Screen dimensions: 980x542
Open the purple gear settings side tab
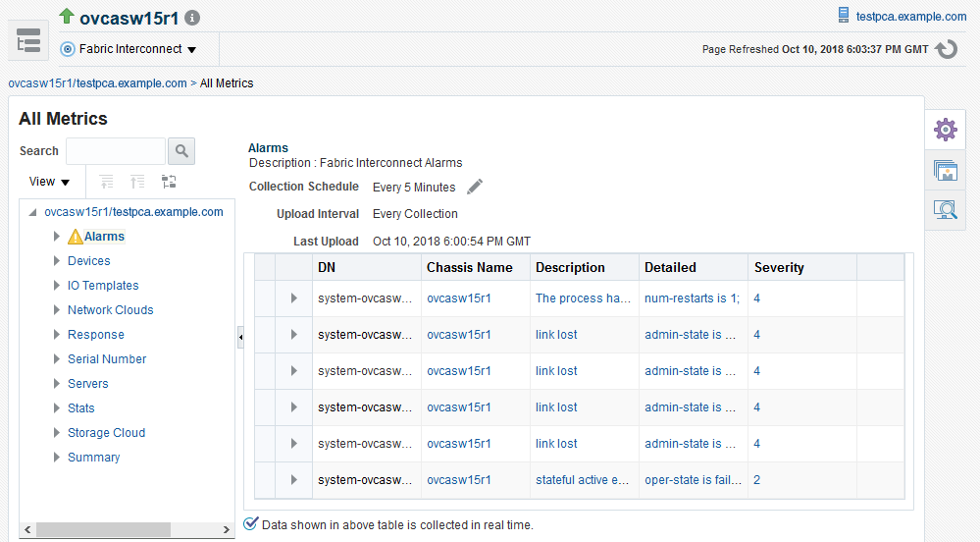pyautogui.click(x=945, y=129)
